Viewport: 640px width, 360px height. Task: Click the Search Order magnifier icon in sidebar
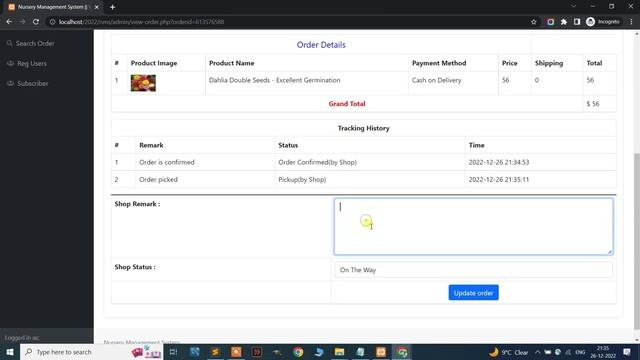[x=9, y=43]
